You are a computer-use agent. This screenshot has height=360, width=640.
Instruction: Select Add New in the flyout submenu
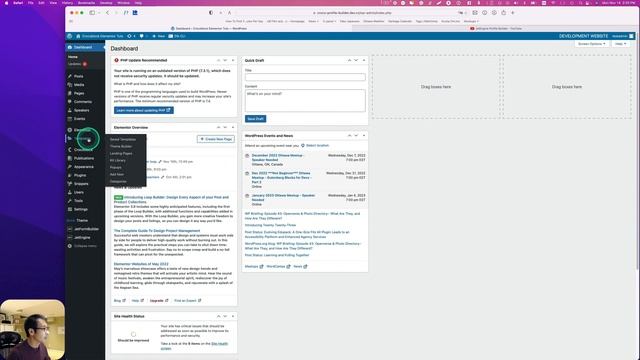click(117, 174)
